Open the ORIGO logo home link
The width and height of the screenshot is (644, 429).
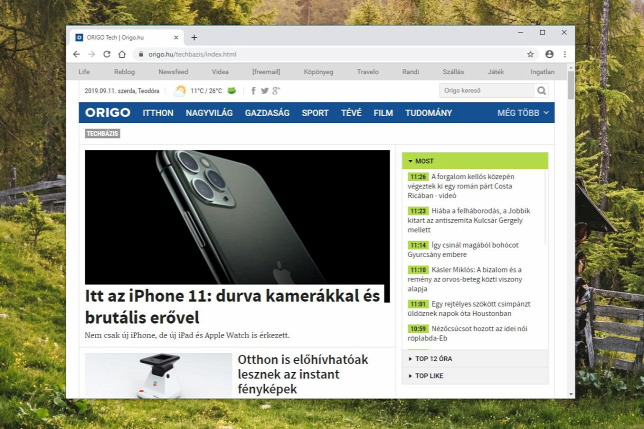(108, 112)
